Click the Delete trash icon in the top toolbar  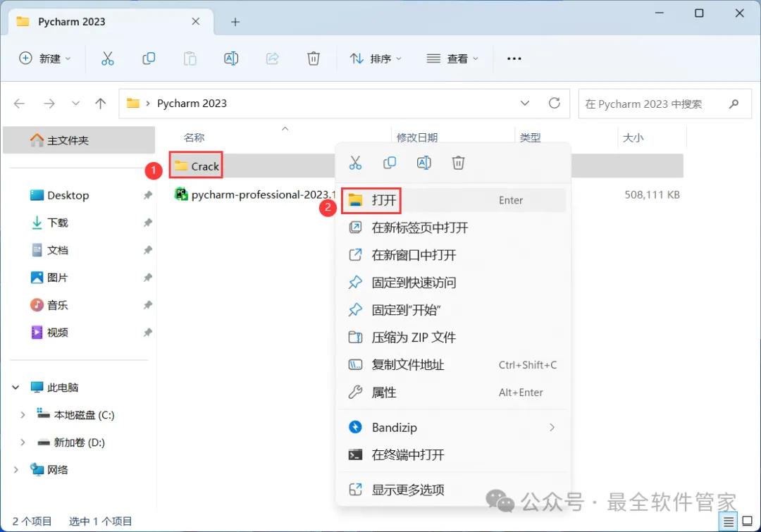(314, 58)
